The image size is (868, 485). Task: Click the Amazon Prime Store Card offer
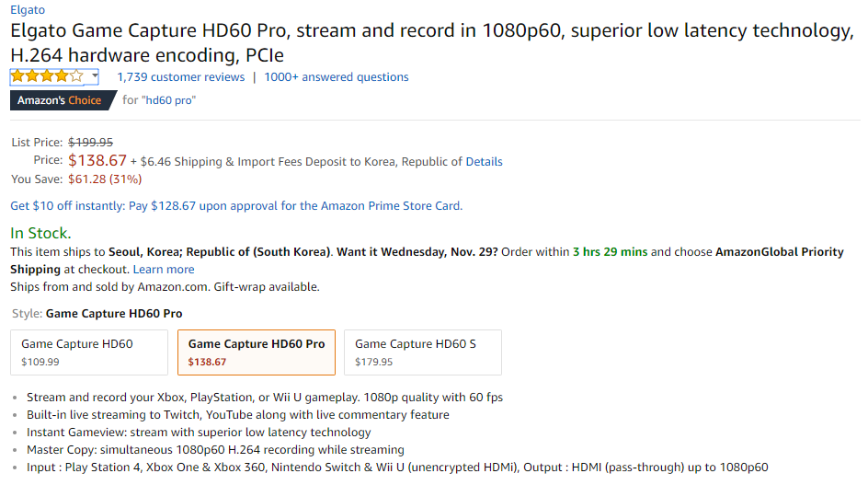point(236,206)
